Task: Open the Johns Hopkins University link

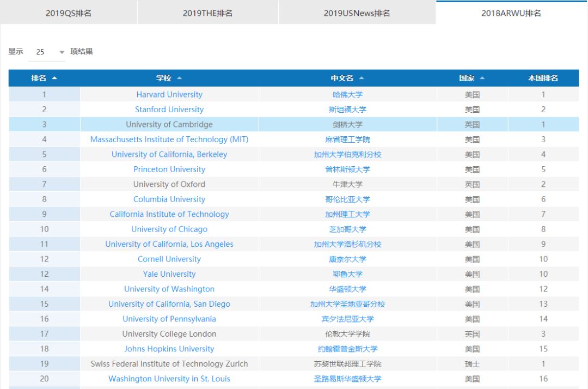Action: click(169, 349)
